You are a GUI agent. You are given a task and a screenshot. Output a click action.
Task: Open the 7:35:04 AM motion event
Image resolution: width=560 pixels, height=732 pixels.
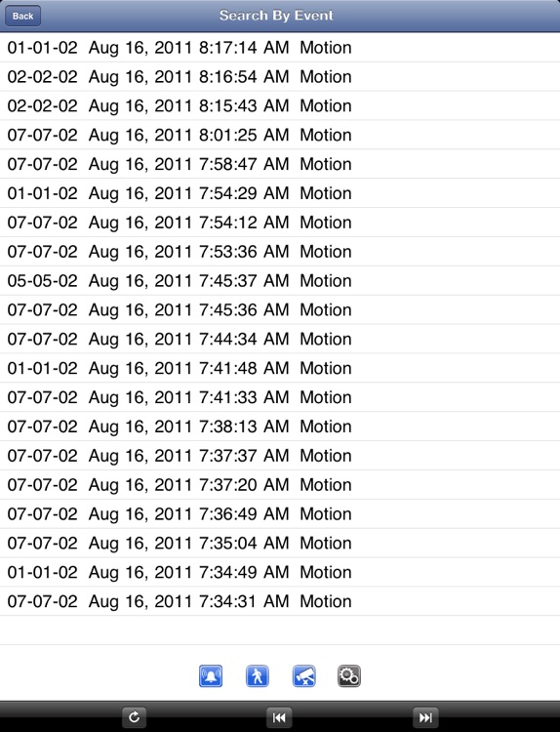pyautogui.click(x=280, y=543)
